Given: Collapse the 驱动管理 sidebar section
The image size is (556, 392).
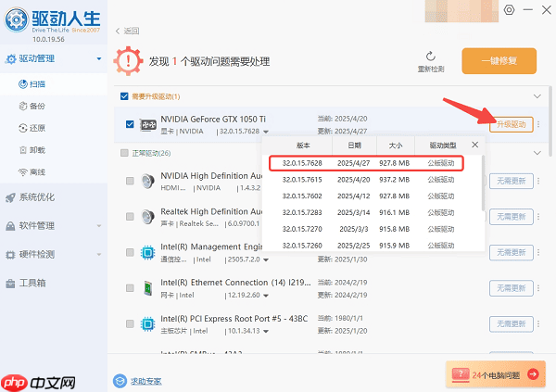Looking at the screenshot, I should (x=99, y=59).
